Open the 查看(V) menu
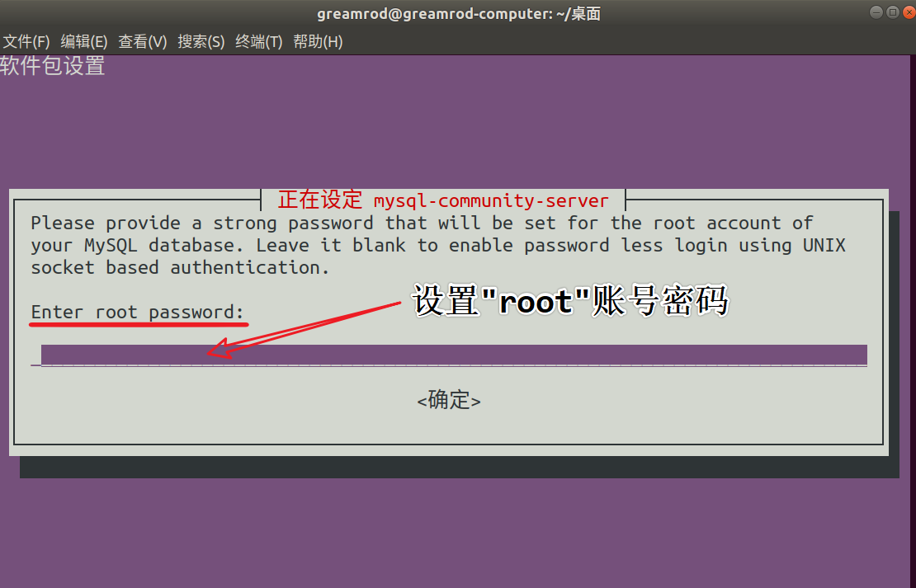Screen dimensions: 916x588 (x=143, y=41)
